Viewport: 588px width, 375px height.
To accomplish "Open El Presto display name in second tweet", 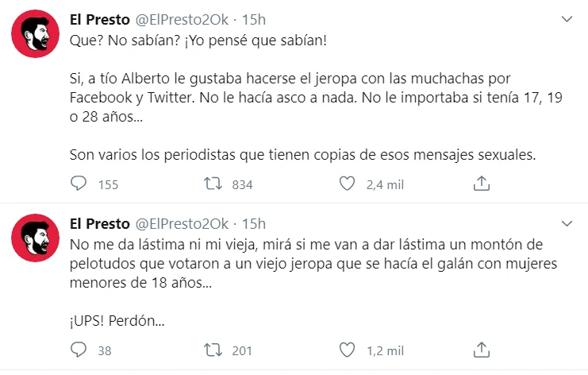I will click(100, 224).
